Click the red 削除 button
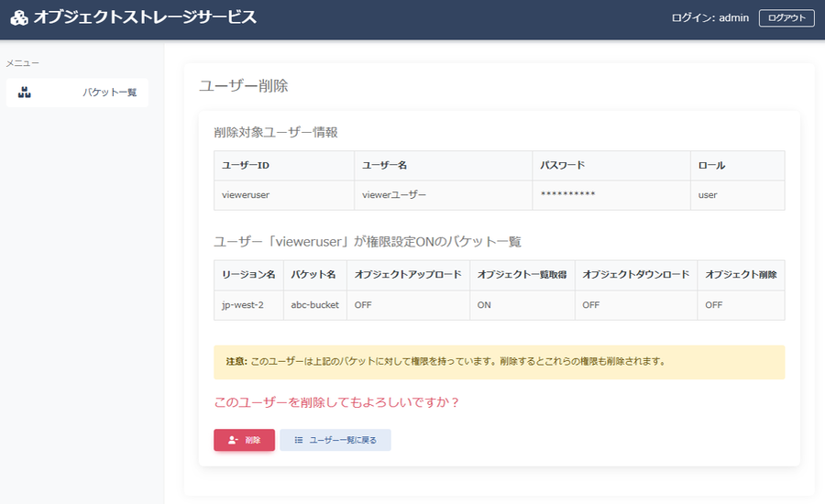825x504 pixels. click(x=244, y=440)
